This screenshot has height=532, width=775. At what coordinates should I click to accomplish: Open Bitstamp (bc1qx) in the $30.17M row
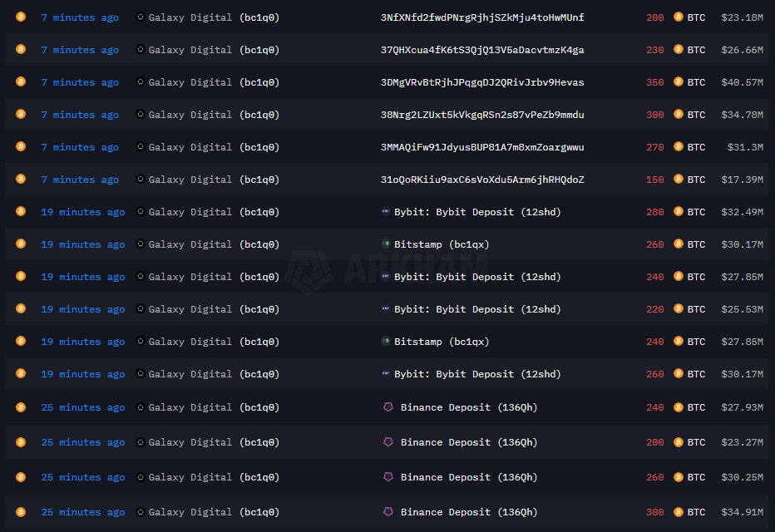pos(442,244)
